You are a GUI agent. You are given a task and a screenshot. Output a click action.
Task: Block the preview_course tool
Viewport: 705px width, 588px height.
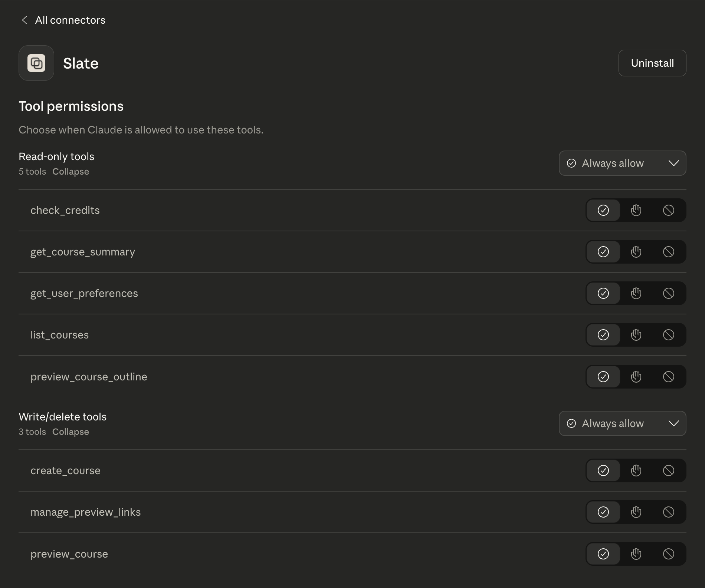[668, 554]
